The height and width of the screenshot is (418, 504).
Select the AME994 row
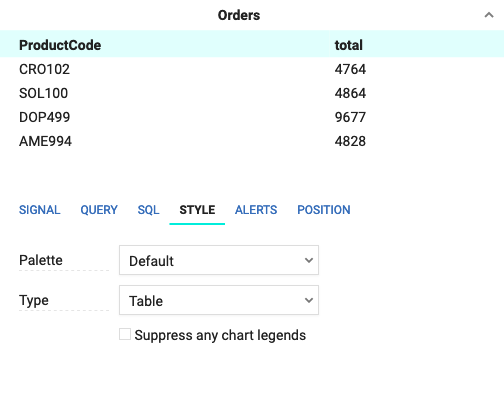(x=252, y=141)
